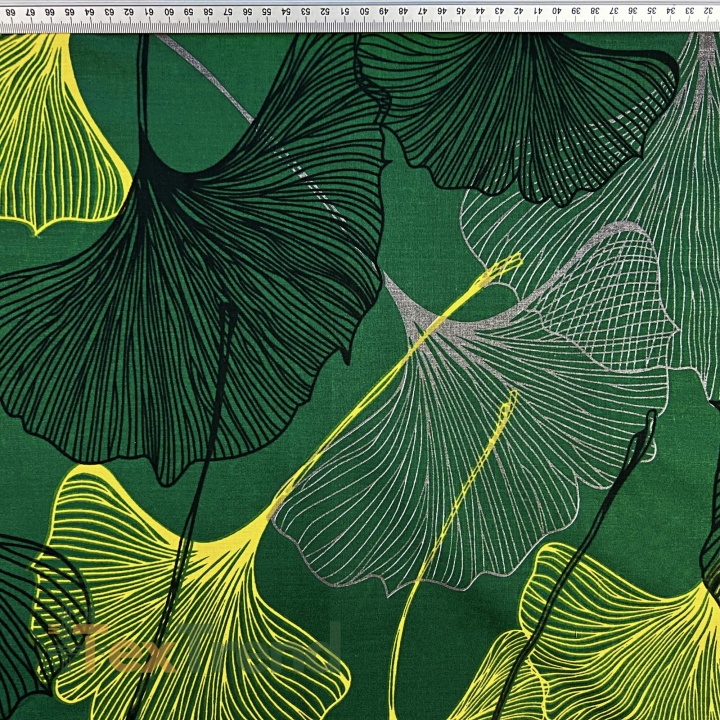Click the ruler number "55"
The width and height of the screenshot is (720, 720).
point(266,11)
